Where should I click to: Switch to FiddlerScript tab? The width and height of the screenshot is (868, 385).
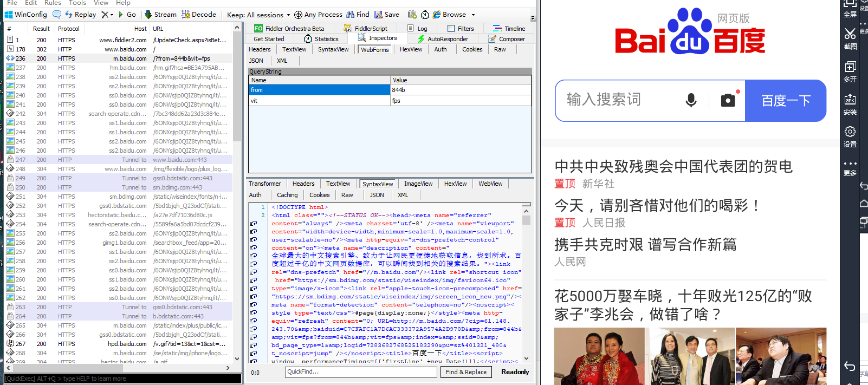point(365,29)
